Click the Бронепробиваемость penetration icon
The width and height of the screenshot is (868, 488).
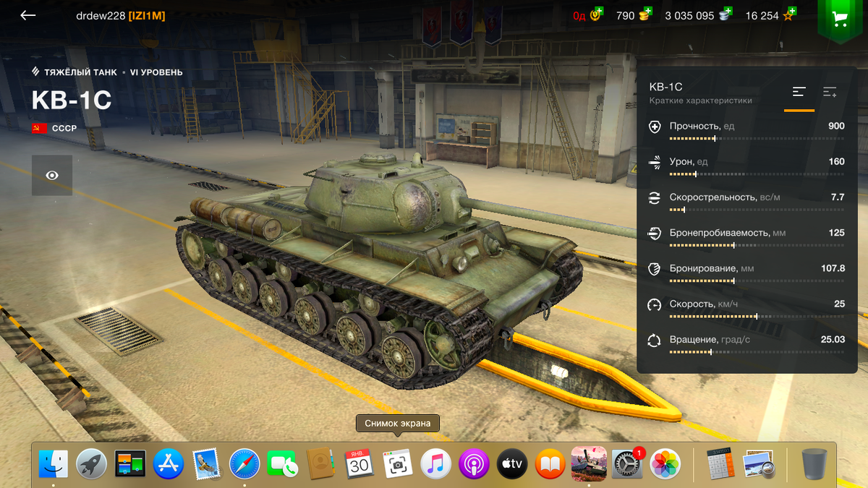[x=655, y=233]
